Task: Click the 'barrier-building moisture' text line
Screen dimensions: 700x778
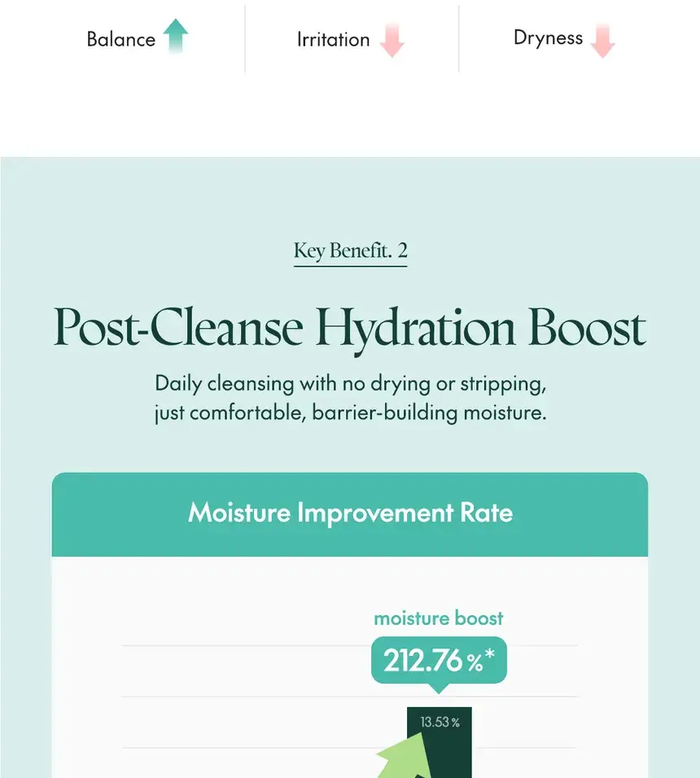Action: (350, 413)
